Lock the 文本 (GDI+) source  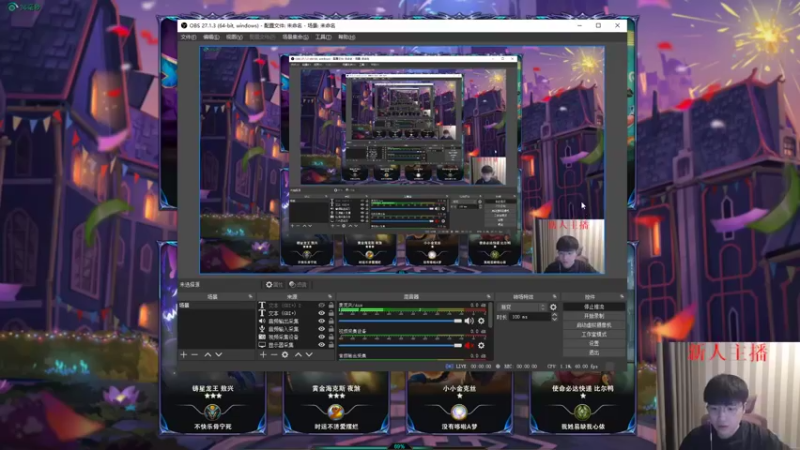click(331, 313)
